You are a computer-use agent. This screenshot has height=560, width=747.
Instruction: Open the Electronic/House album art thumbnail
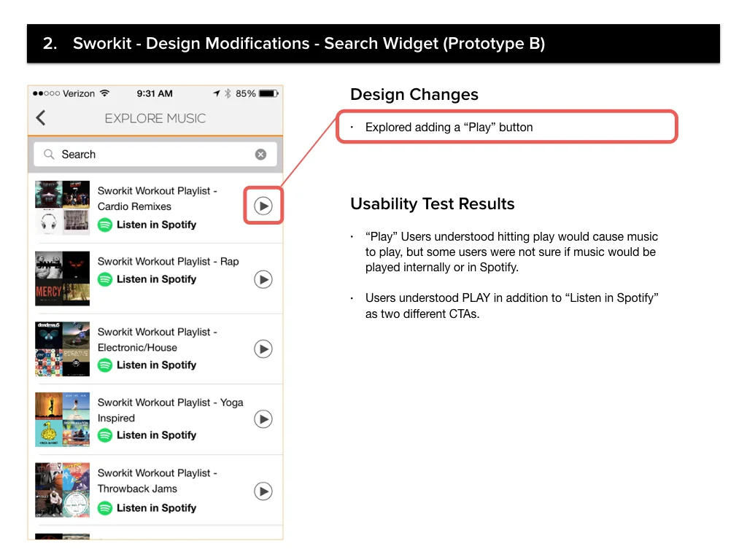[63, 349]
